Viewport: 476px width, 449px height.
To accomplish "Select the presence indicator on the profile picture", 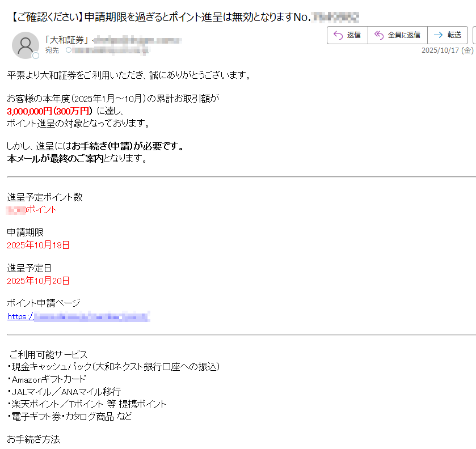I will (x=35, y=54).
